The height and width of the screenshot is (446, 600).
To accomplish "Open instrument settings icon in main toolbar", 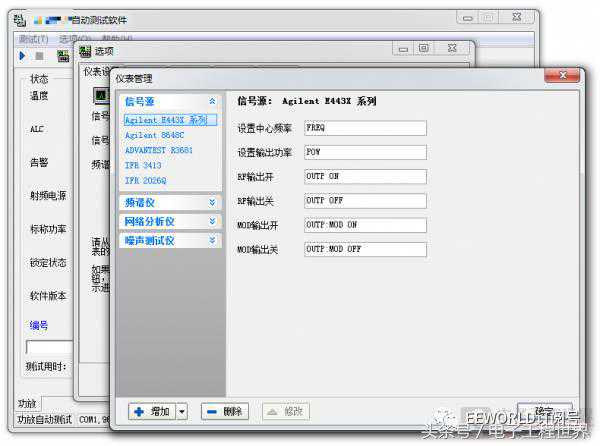I will [x=63, y=56].
